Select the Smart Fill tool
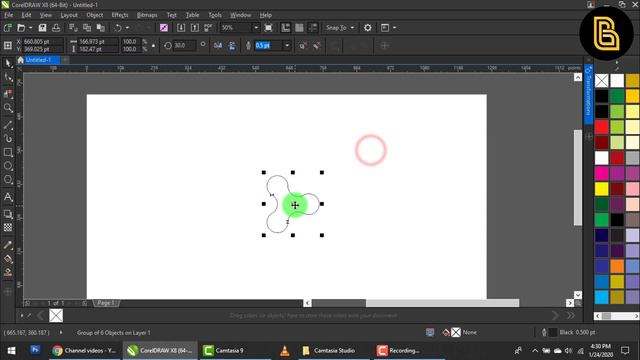The height and width of the screenshot is (360, 640). coord(8,272)
